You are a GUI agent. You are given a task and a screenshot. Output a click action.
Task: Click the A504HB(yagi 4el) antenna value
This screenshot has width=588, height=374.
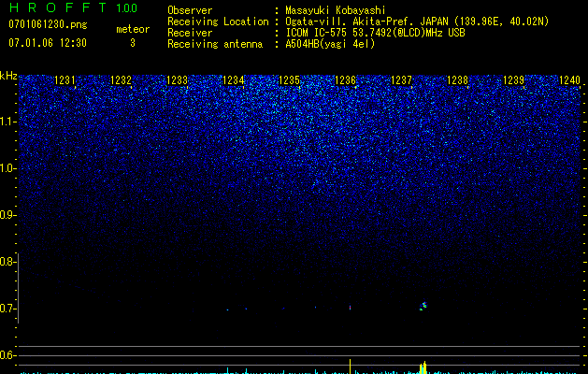point(330,44)
